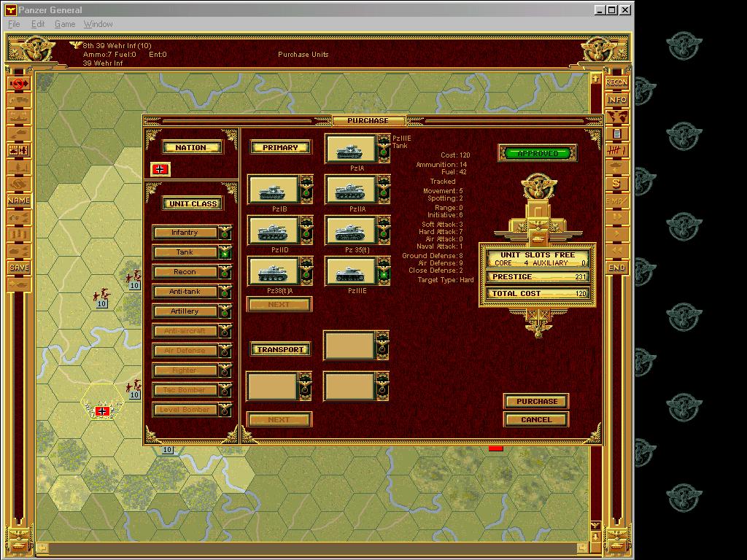Click the UNIT SLOTS FREE panel
This screenshot has width=747, height=560.
pos(538,259)
